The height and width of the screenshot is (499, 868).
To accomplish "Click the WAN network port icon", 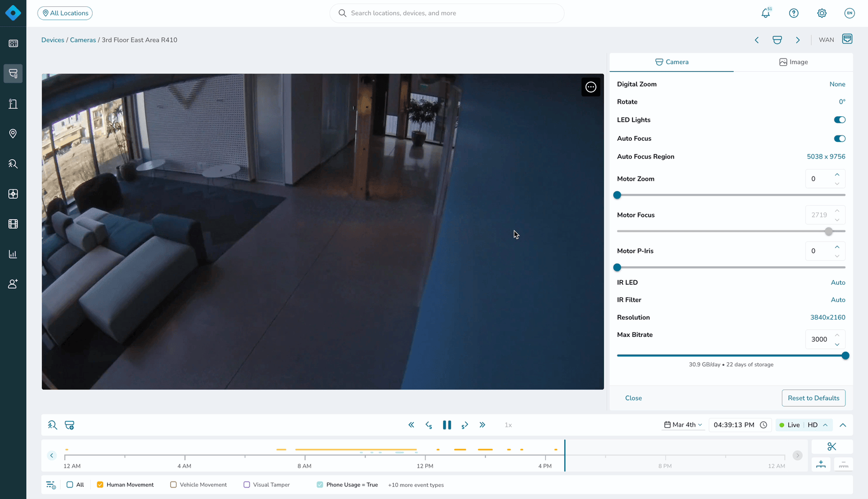I will click(847, 39).
